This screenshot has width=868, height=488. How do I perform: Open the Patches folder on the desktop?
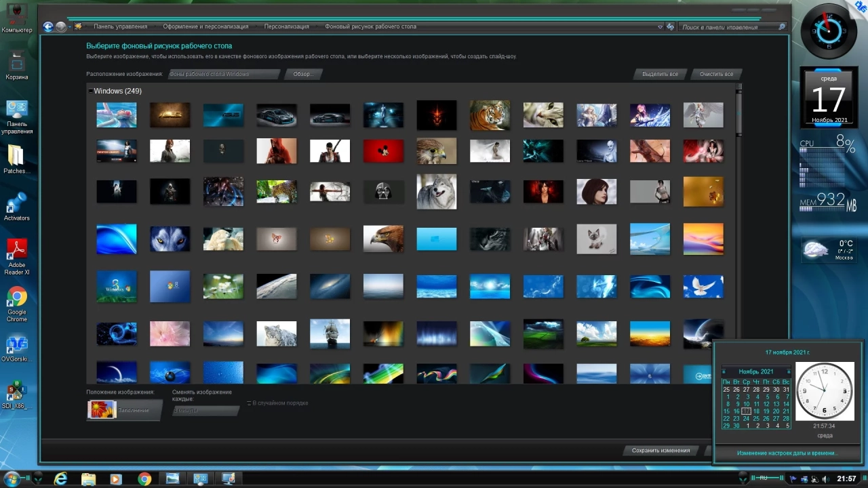16,159
